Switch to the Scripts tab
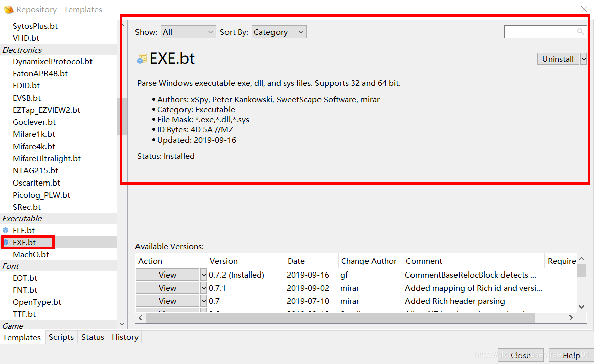The width and height of the screenshot is (594, 364). 61,337
